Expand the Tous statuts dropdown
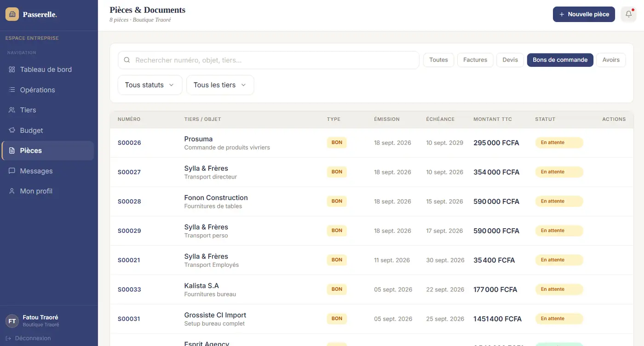 click(150, 85)
